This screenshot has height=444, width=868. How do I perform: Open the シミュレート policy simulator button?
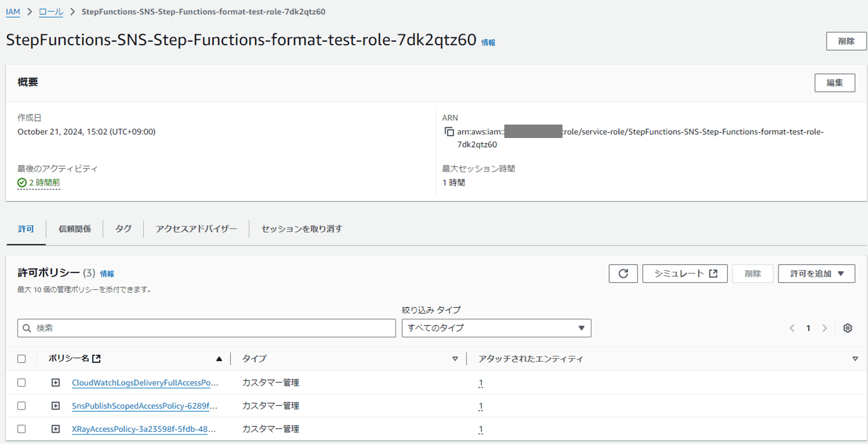pyautogui.click(x=685, y=273)
